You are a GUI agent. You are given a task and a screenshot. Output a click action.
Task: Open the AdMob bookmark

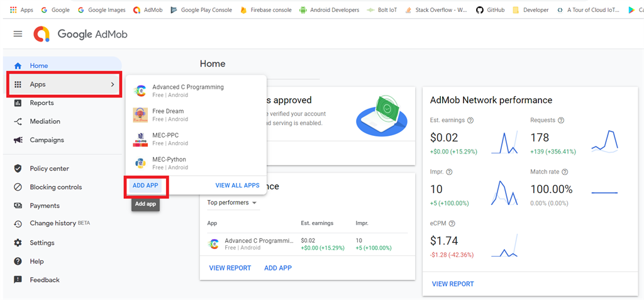[147, 10]
